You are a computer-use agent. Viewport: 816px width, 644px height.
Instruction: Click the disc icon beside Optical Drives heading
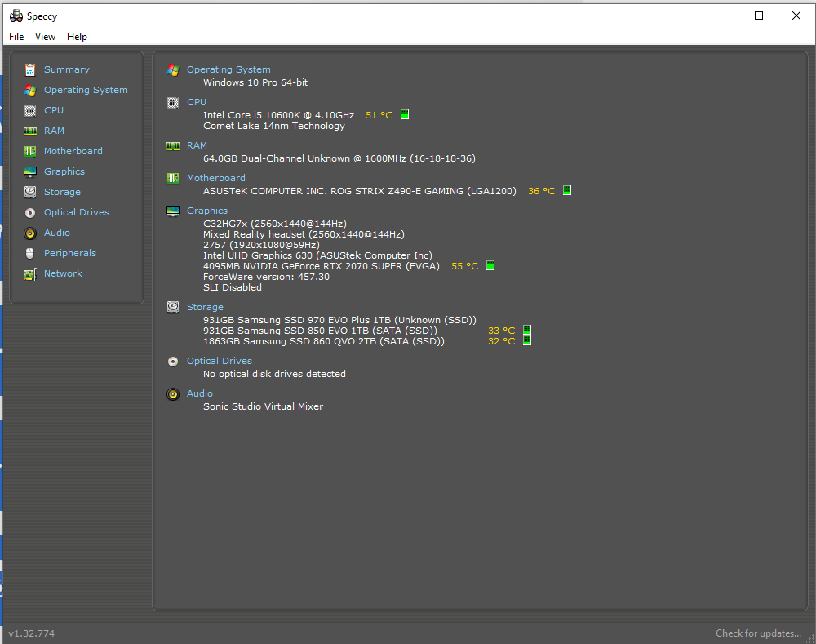click(173, 362)
